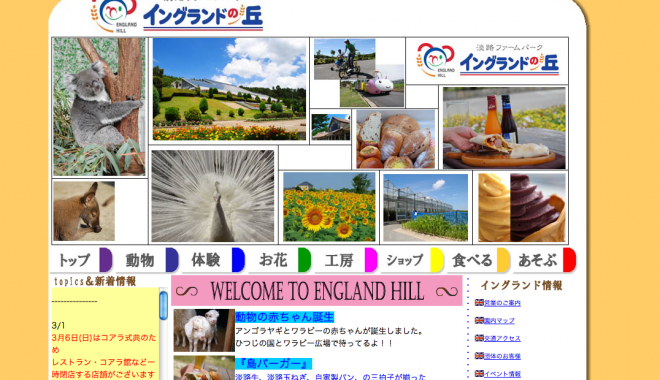Open the 交通アクセス link

click(502, 338)
